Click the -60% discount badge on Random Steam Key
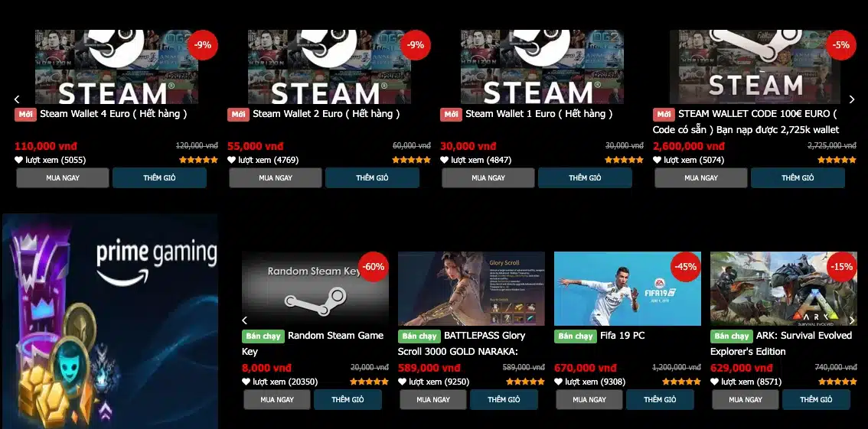Viewport: 868px width, 429px height. click(x=373, y=266)
